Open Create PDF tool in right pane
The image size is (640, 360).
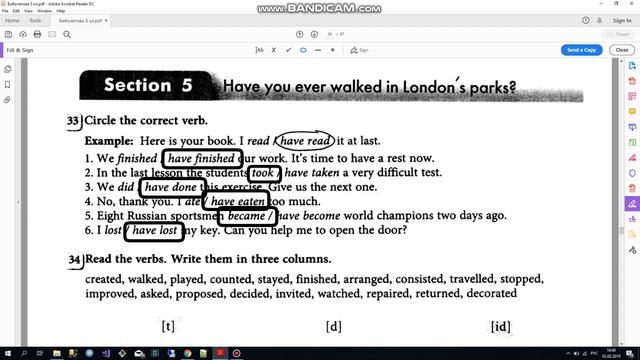[632, 81]
